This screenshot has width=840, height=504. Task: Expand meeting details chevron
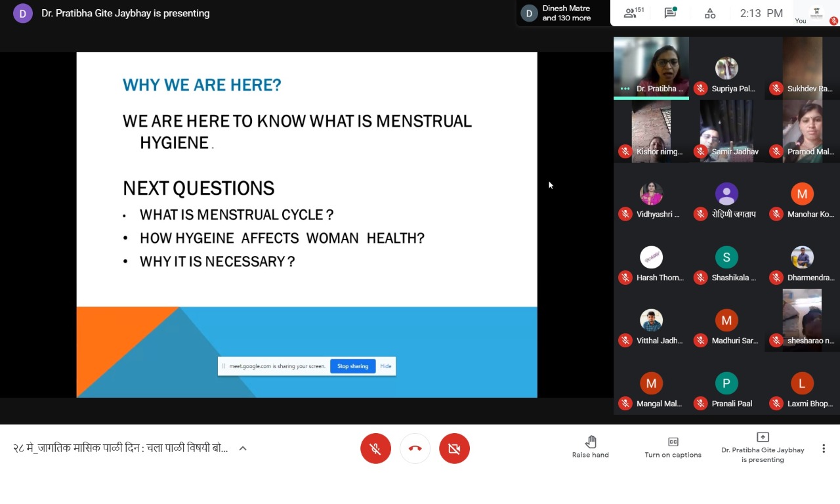[243, 449]
